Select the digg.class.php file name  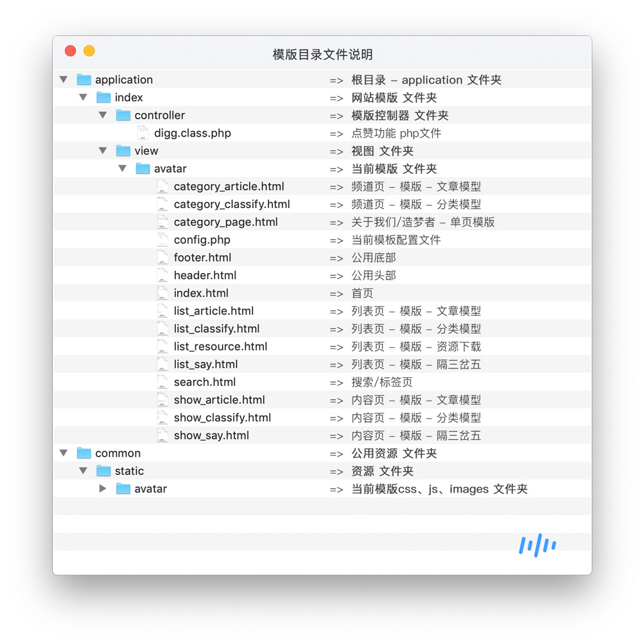(x=193, y=133)
